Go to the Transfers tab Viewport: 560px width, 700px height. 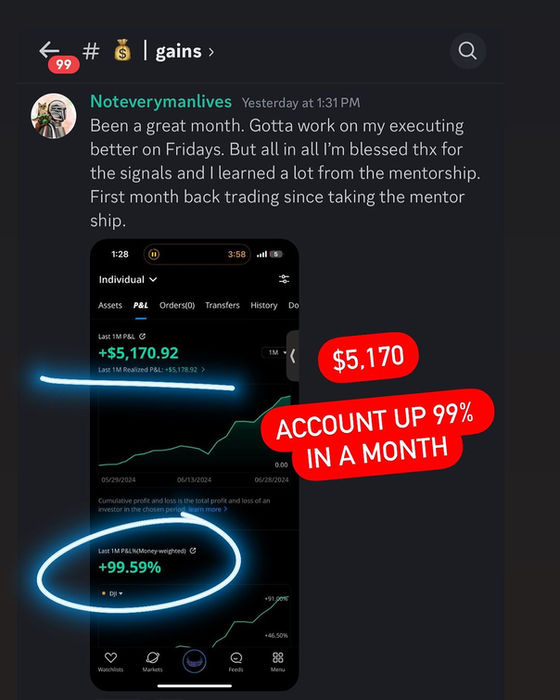[222, 305]
